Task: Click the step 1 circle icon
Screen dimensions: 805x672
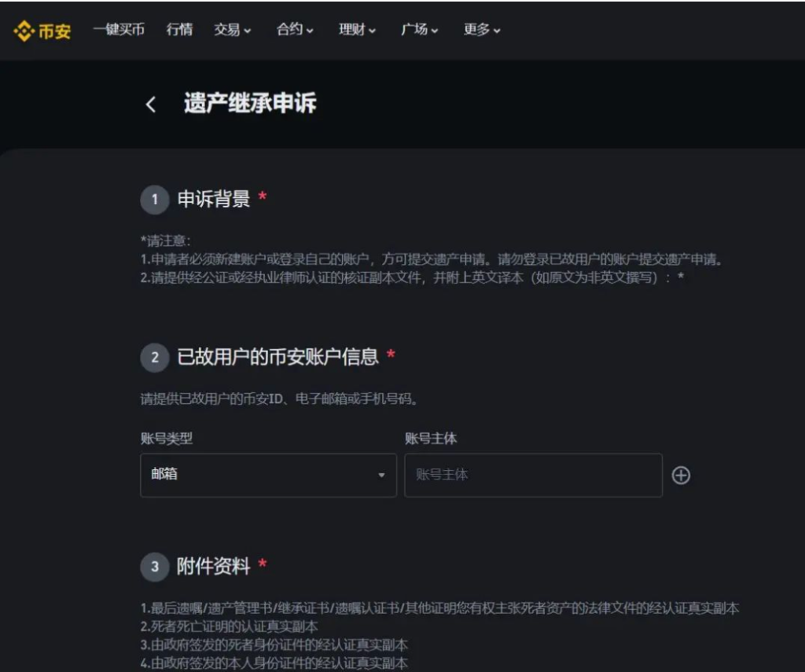Action: click(155, 200)
